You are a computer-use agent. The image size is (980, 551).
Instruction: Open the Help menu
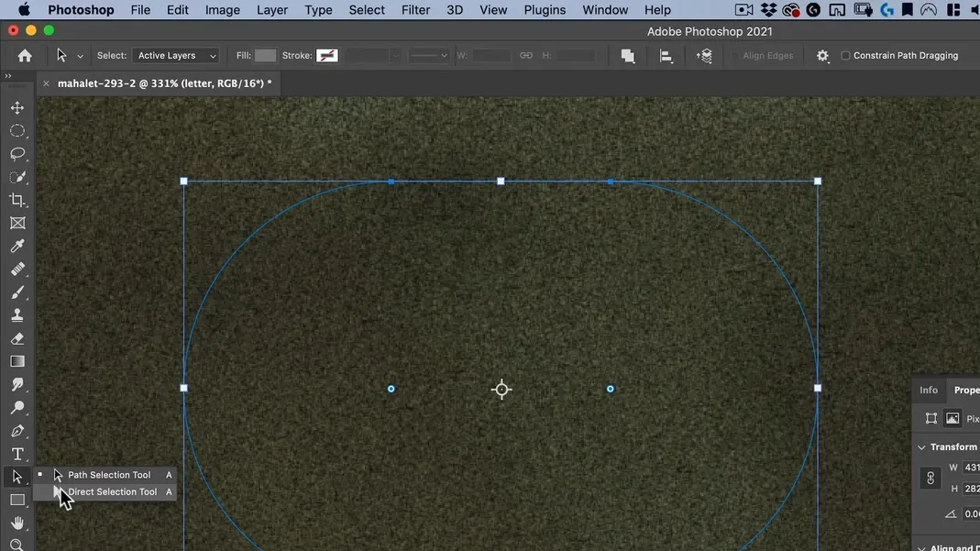pos(657,10)
